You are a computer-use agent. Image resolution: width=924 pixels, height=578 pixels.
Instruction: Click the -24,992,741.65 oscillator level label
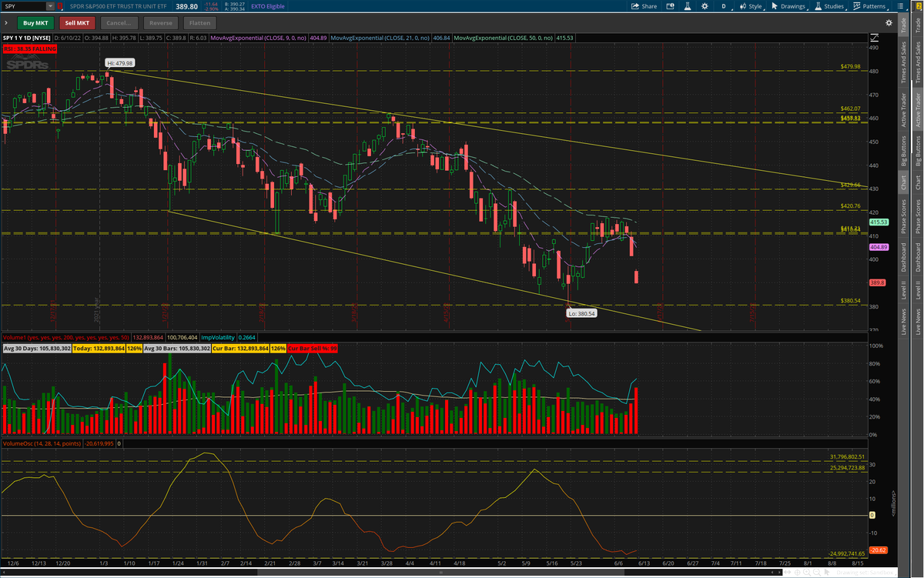pyautogui.click(x=848, y=553)
